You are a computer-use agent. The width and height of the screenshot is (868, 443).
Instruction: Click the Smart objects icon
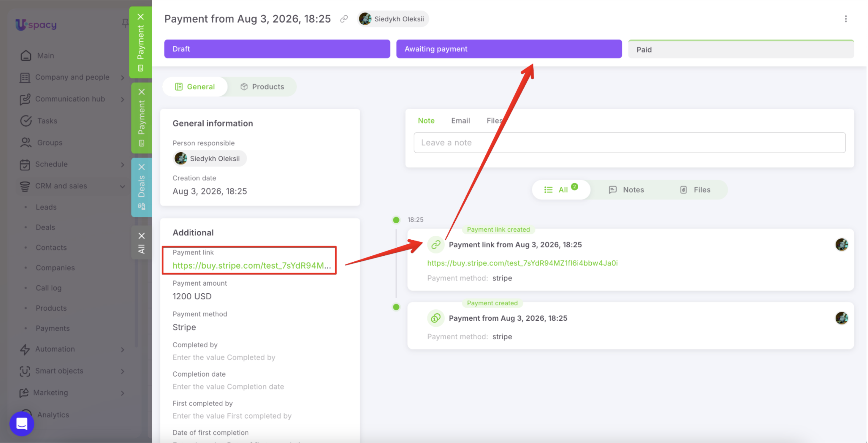pos(25,371)
